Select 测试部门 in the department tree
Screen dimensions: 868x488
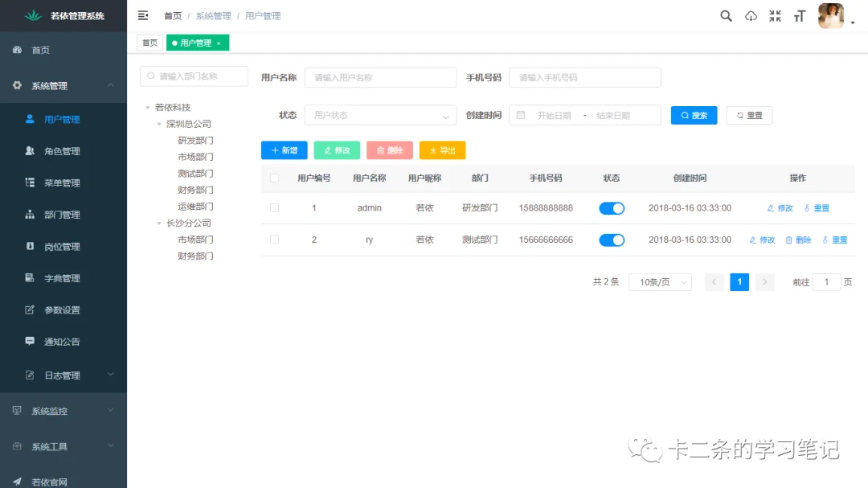pos(195,174)
